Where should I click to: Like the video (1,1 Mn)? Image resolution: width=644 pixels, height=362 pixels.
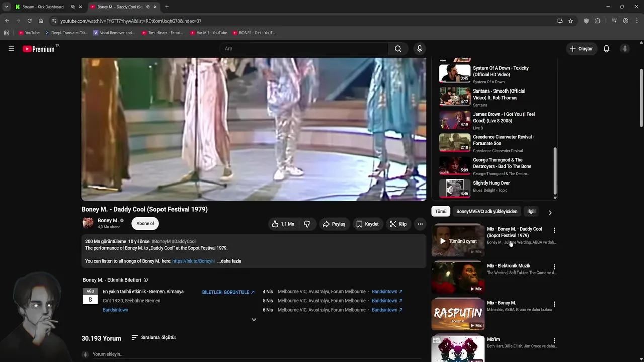pos(283,224)
